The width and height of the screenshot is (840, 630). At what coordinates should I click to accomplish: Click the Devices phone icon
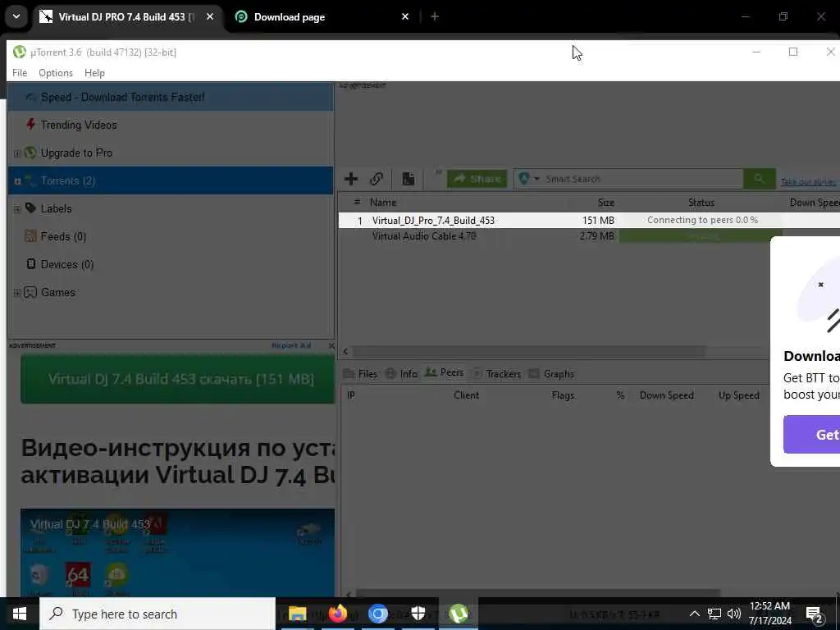pyautogui.click(x=31, y=264)
